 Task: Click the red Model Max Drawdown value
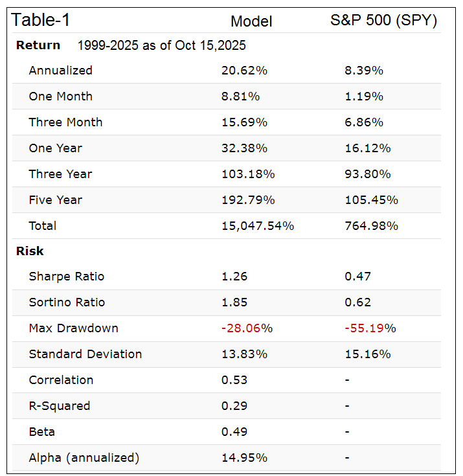click(x=247, y=328)
